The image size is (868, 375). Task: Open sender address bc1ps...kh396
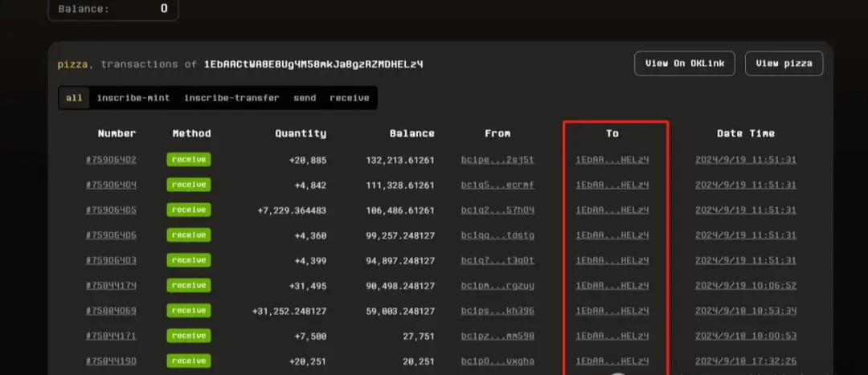point(497,311)
